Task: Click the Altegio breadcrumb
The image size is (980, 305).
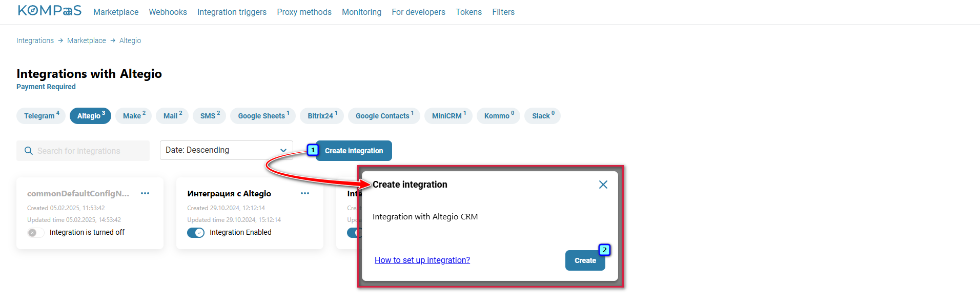Action: pos(130,40)
